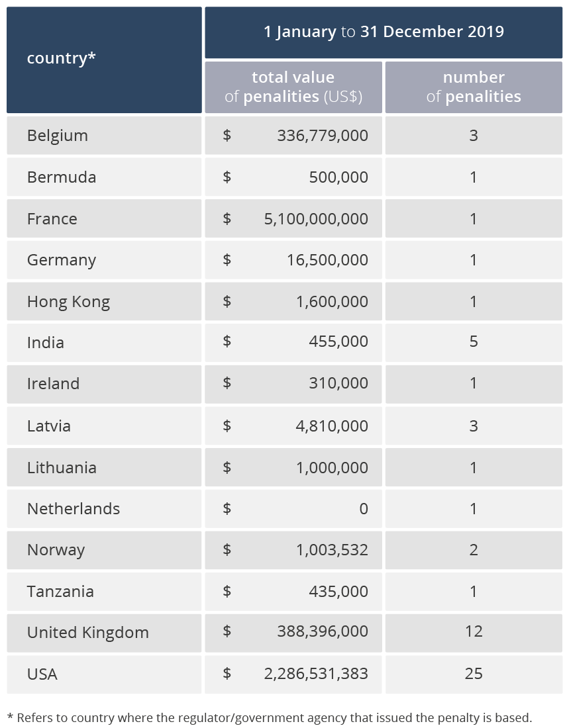Click United Kingdom's penalty count of 12
Image resolution: width=567 pixels, height=728 pixels.
(x=474, y=632)
